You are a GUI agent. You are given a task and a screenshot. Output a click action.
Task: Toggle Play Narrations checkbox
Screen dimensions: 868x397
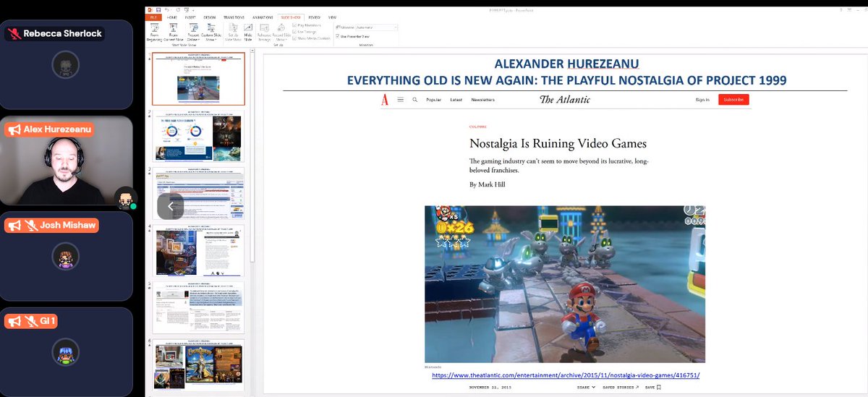pyautogui.click(x=294, y=25)
